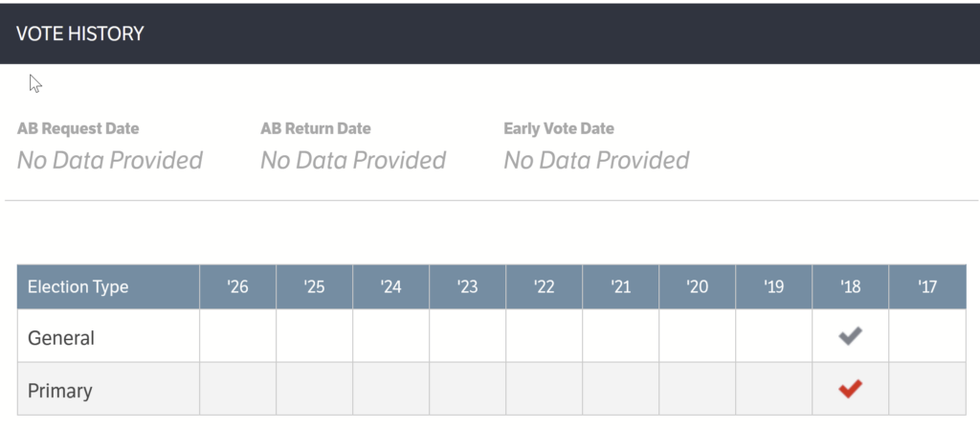This screenshot has height=430, width=980.
Task: Click No Data Provided under AB Return Date
Action: (353, 160)
